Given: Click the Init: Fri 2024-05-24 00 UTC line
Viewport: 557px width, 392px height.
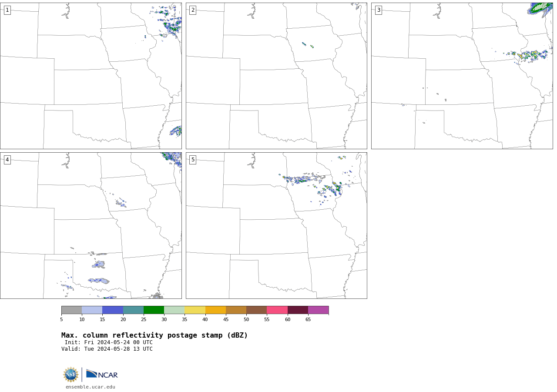Looking at the screenshot, I should (109, 342).
